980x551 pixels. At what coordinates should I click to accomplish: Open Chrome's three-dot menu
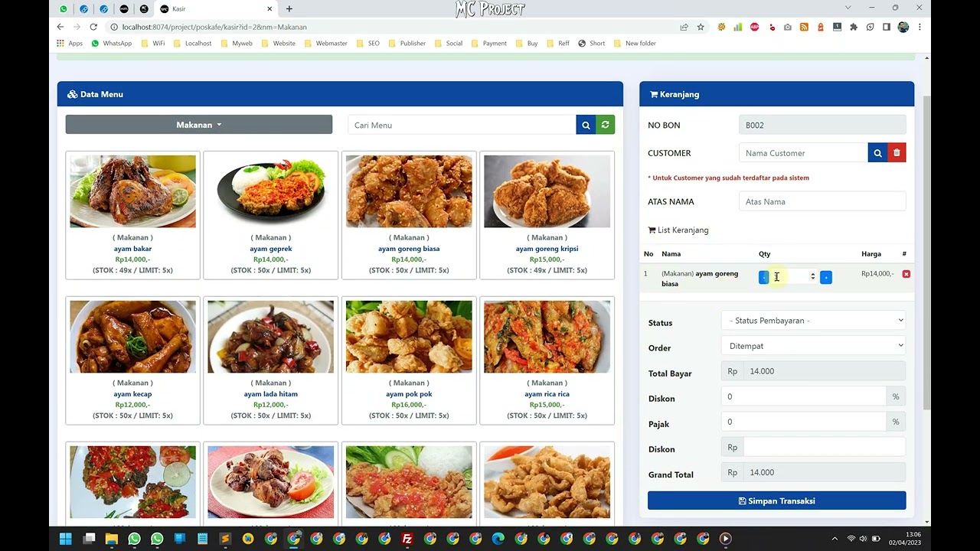(x=920, y=27)
